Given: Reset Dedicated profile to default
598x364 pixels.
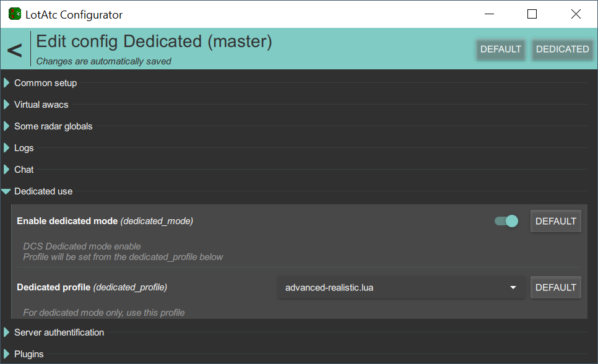Looking at the screenshot, I should click(x=556, y=287).
